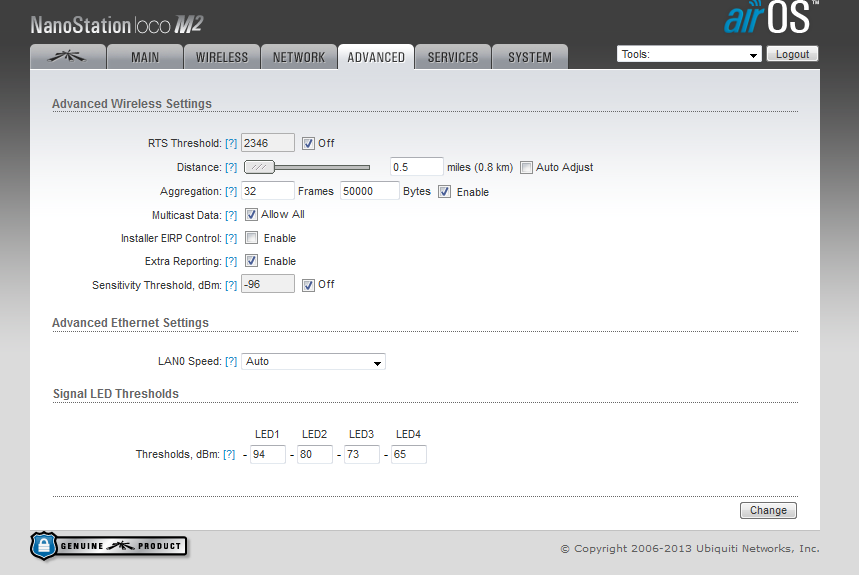859x575 pixels.
Task: Open help for RTS Threshold
Action: coord(231,143)
